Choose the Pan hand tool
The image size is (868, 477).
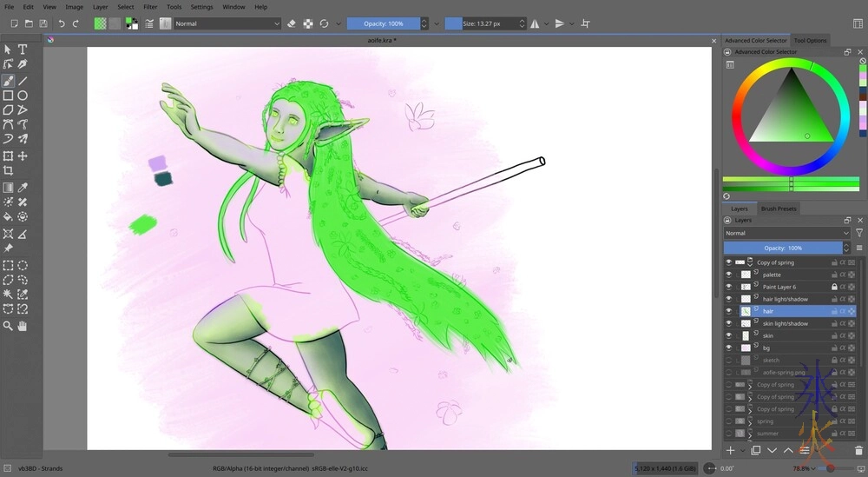click(23, 326)
